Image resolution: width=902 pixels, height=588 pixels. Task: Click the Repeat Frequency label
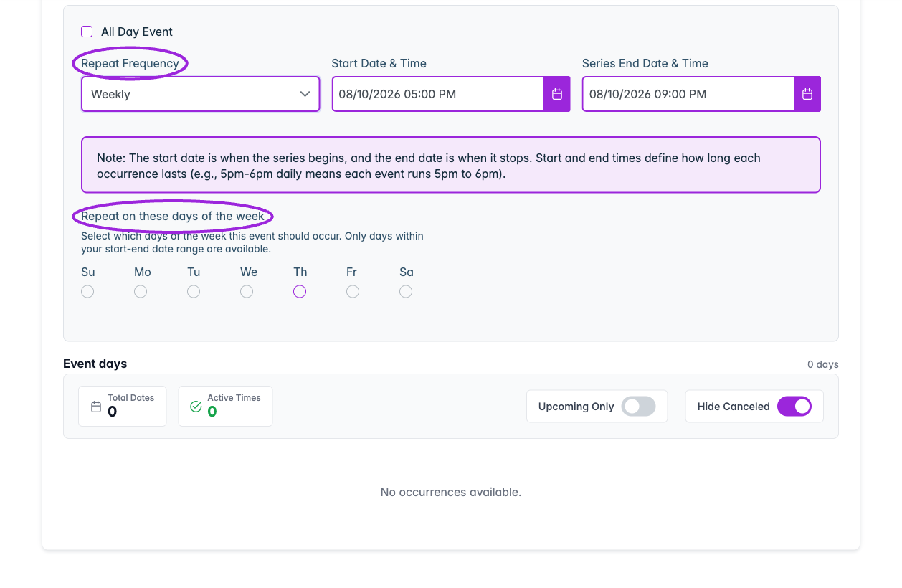click(x=130, y=63)
